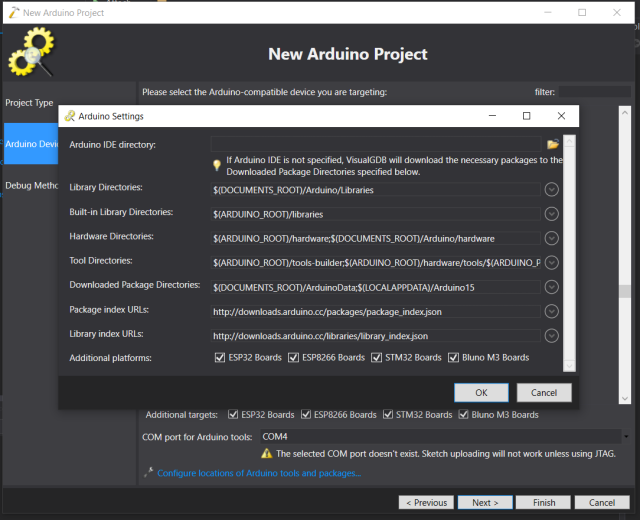Click Library index URLs text field

pyautogui.click(x=376, y=336)
